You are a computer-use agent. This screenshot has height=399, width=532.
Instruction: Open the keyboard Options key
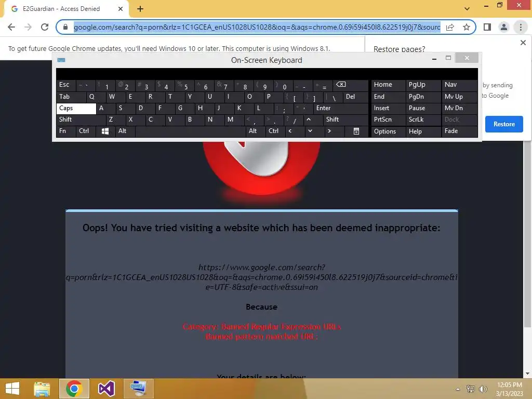[x=389, y=131]
